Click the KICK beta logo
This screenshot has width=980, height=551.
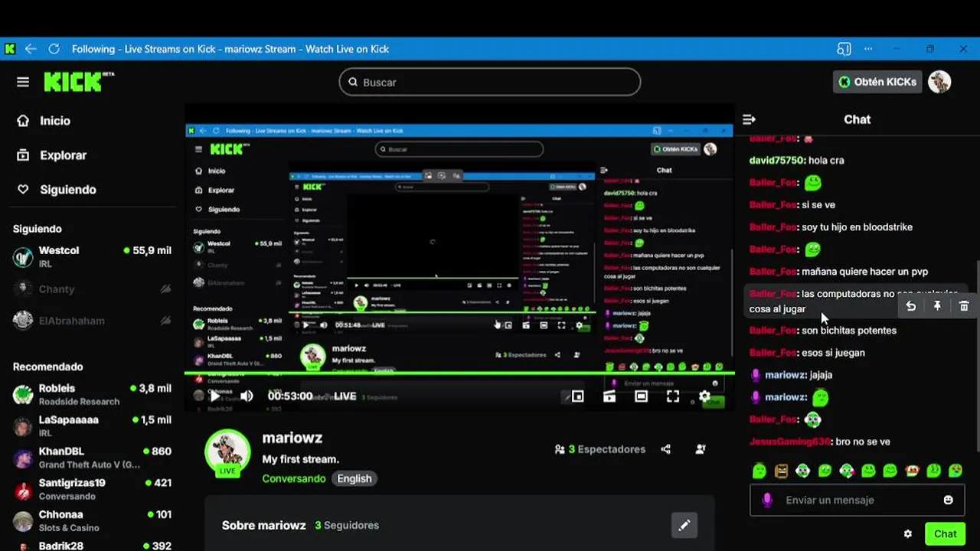(78, 82)
